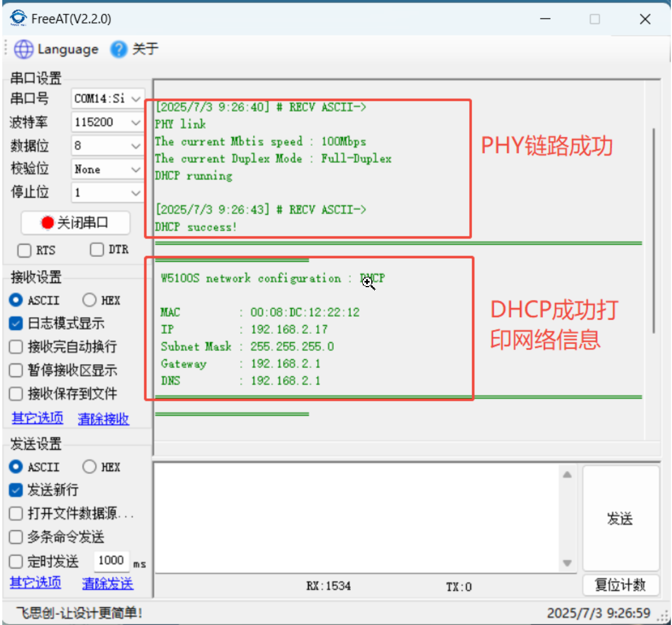Click the globe Language icon
The image size is (672, 625).
[23, 50]
